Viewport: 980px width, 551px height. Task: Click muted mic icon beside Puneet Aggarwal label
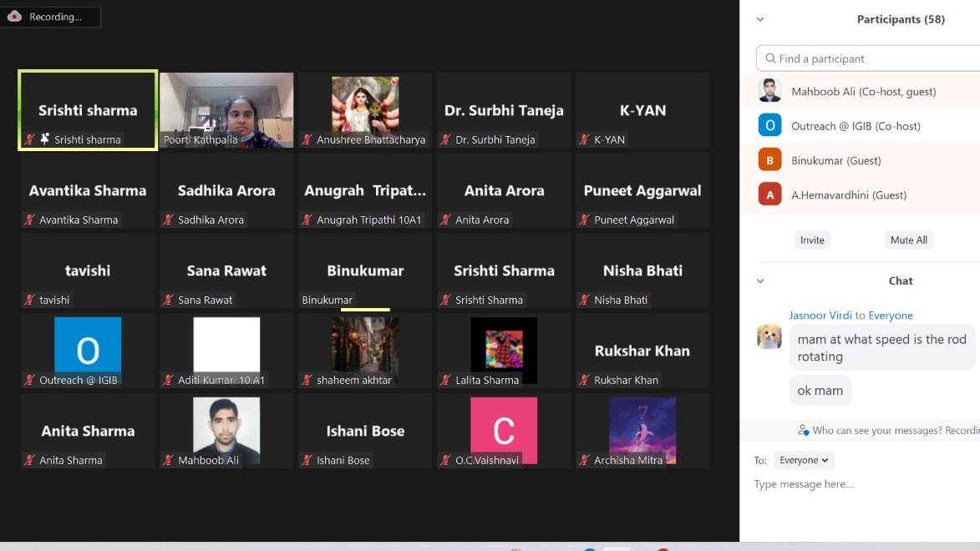coord(584,220)
